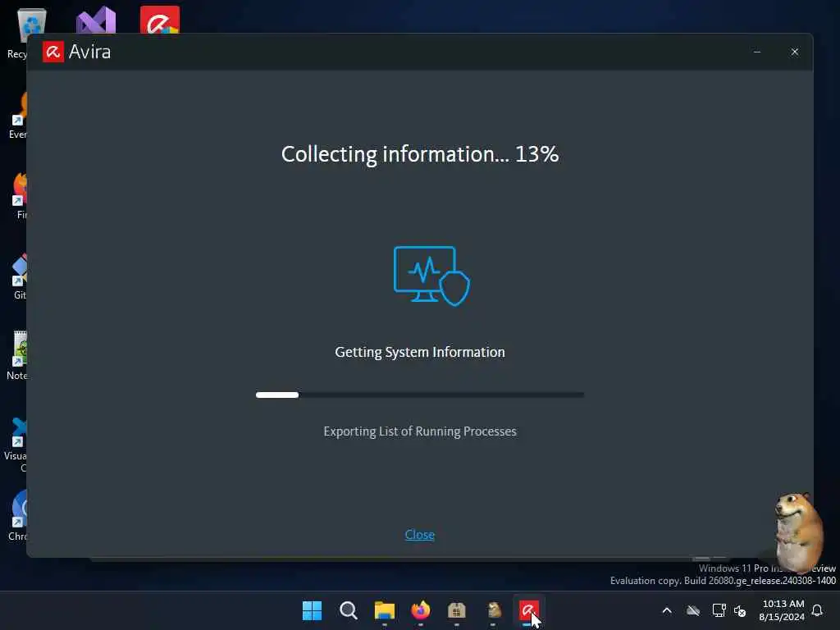
Task: Open File Explorer from taskbar
Action: [384, 610]
